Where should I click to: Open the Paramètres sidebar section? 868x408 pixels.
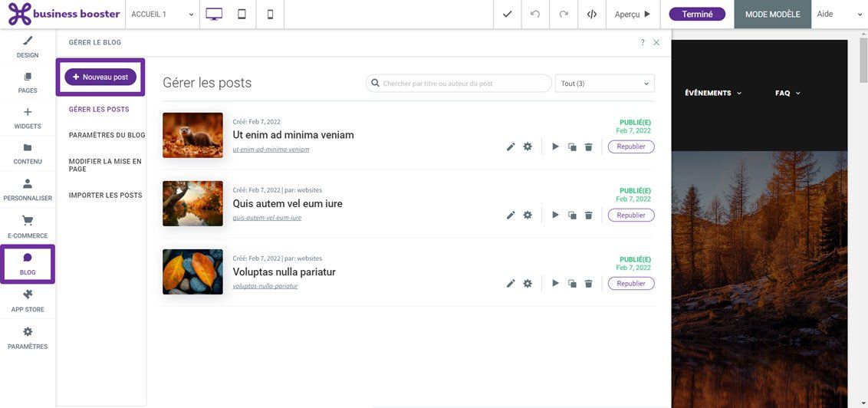pyautogui.click(x=28, y=338)
